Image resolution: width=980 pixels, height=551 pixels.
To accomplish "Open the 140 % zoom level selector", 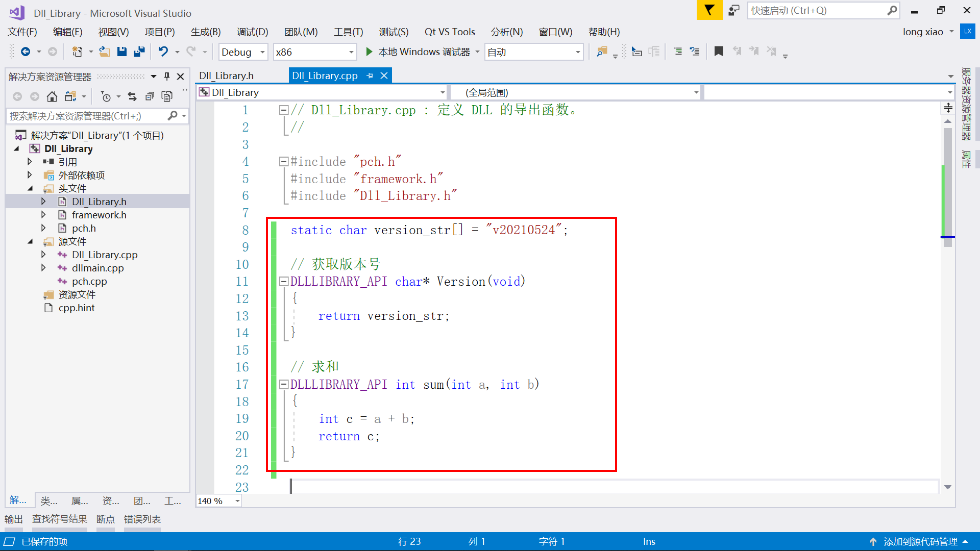I will pyautogui.click(x=237, y=501).
